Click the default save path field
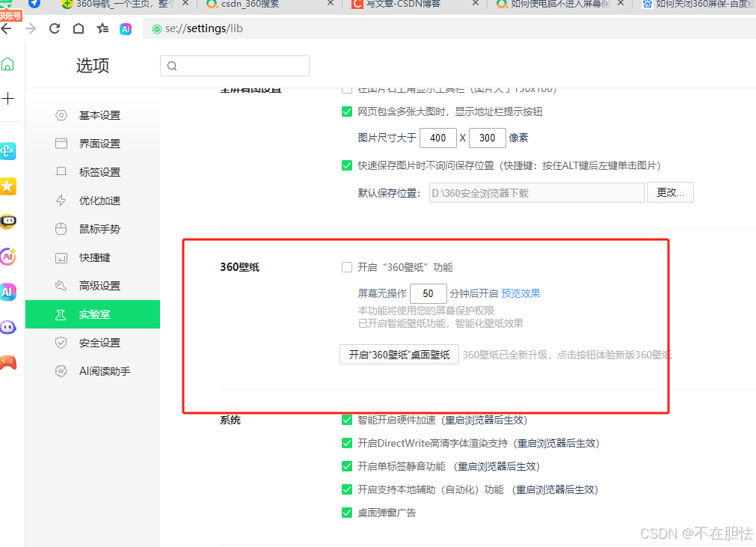 point(537,193)
